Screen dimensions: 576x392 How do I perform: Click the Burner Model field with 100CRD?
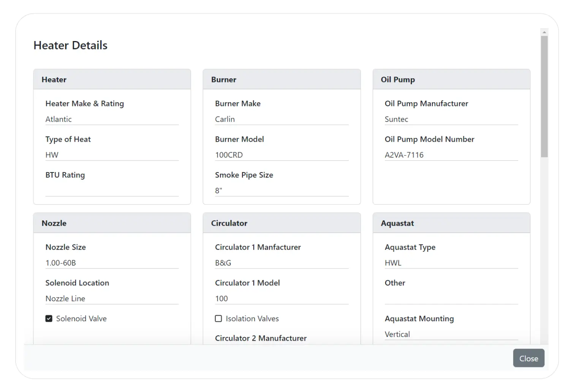pos(282,155)
